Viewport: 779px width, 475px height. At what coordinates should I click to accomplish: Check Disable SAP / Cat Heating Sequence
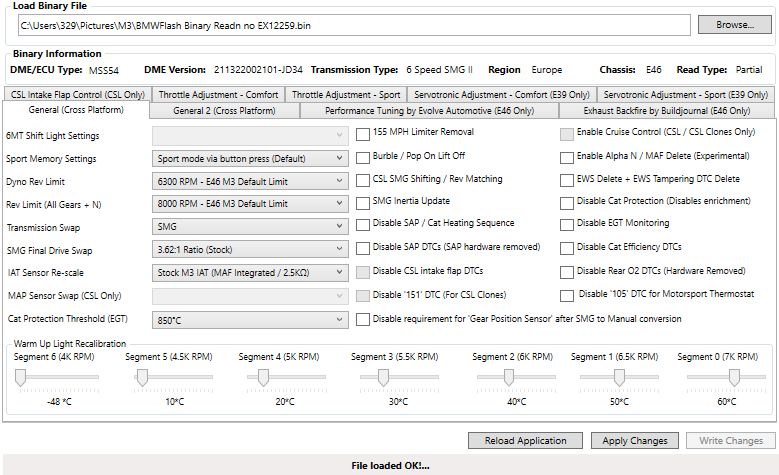(363, 225)
